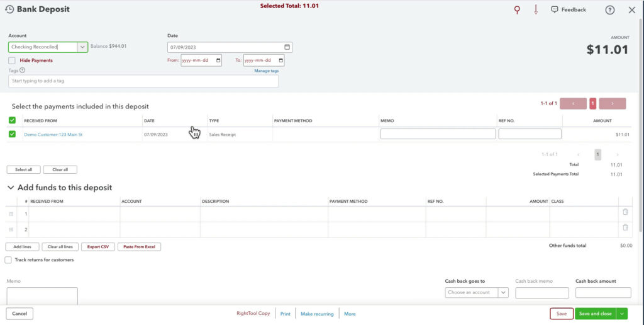Screen dimensions: 644x325
Task: Collapse the Add funds to this deposit section
Action: (10, 188)
